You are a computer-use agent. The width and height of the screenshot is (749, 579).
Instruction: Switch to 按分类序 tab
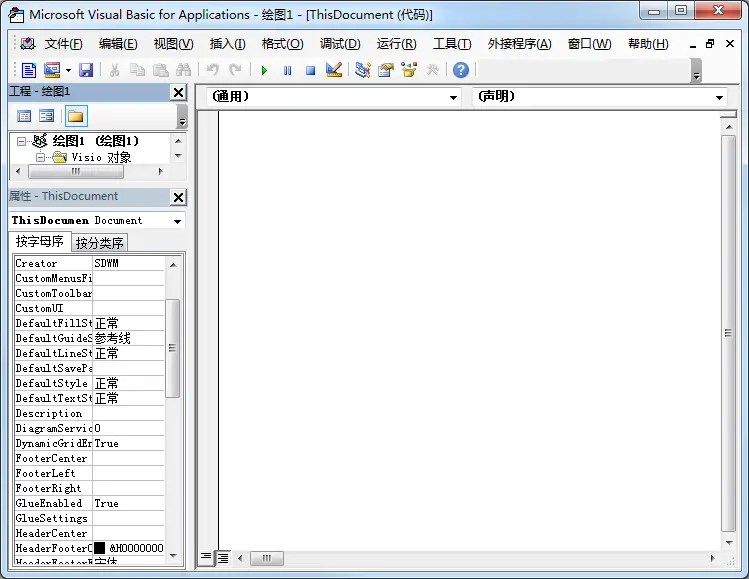[x=99, y=243]
